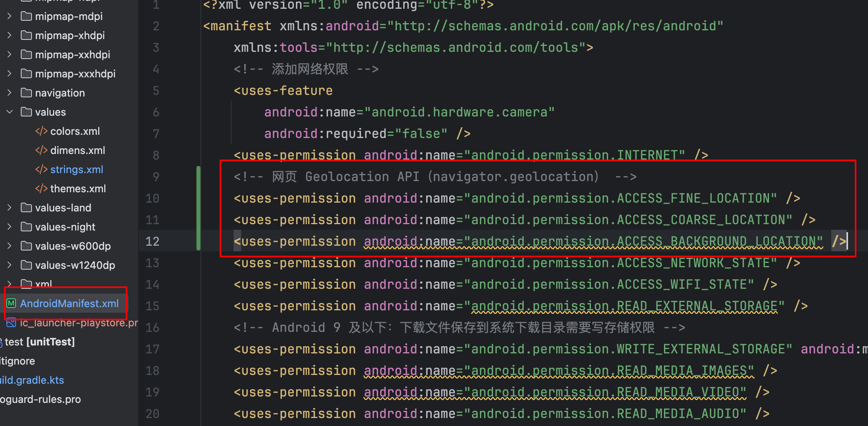Image resolution: width=868 pixels, height=426 pixels.
Task: Open the proguard-rules.pro file
Action: [x=40, y=399]
